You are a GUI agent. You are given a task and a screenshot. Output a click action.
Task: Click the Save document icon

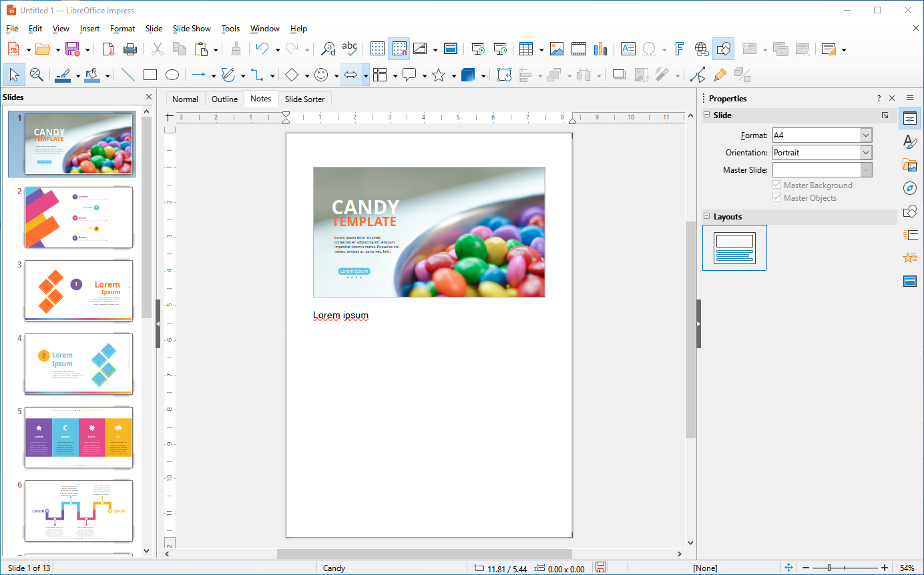(72, 49)
